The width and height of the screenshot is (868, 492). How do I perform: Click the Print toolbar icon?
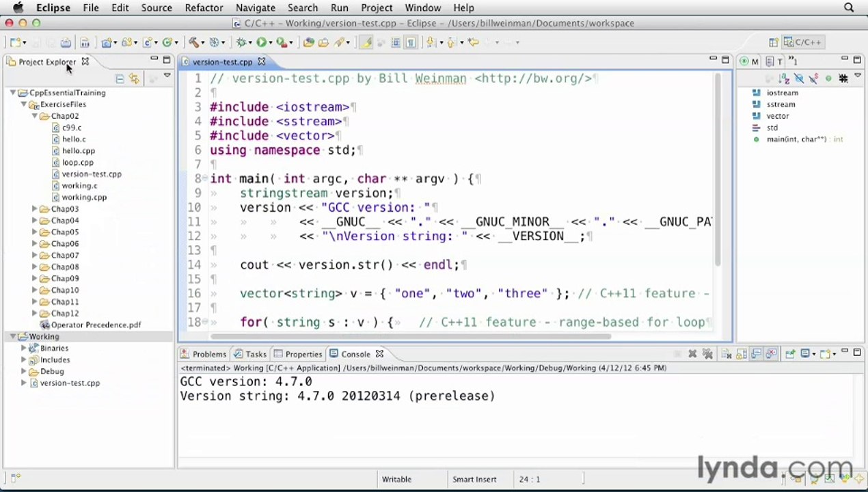pos(66,42)
